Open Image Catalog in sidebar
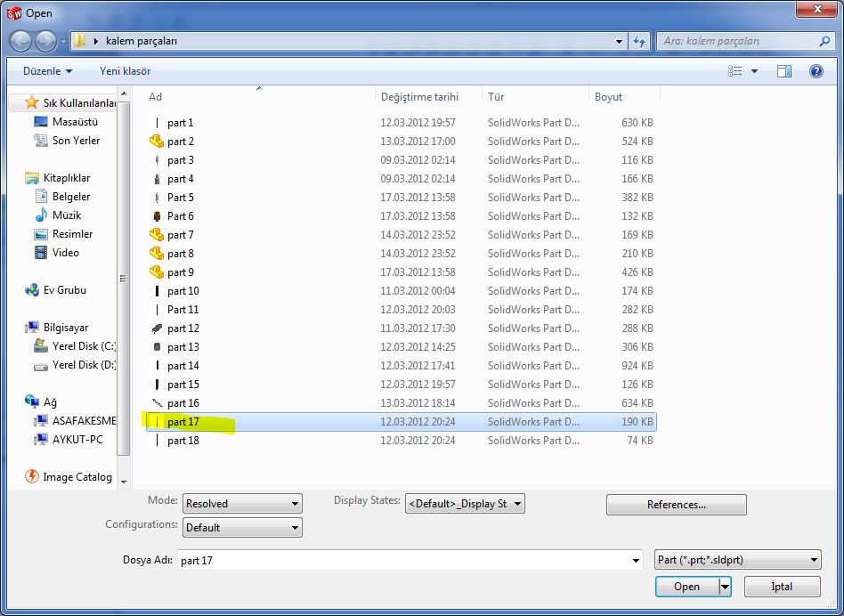Screen dimensions: 844x616 (77, 477)
